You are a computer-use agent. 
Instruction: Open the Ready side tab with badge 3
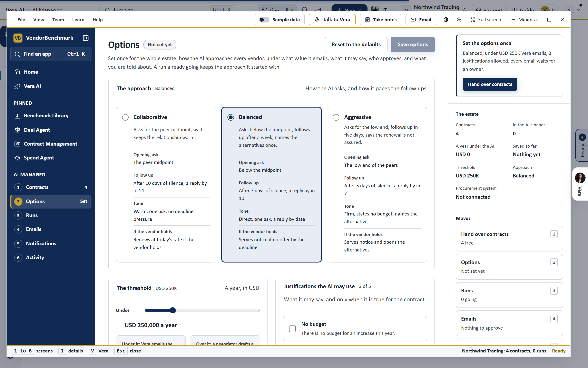(x=582, y=145)
